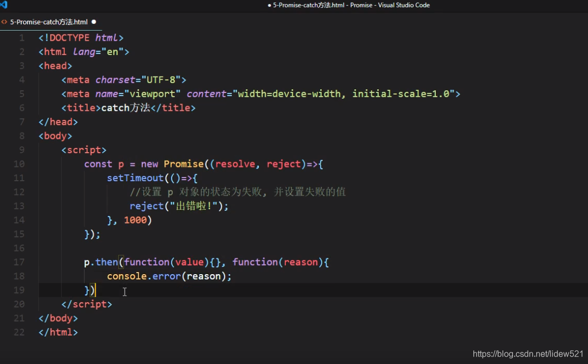Click the reject call on line 13
This screenshot has height=364, width=588.
[147, 206]
